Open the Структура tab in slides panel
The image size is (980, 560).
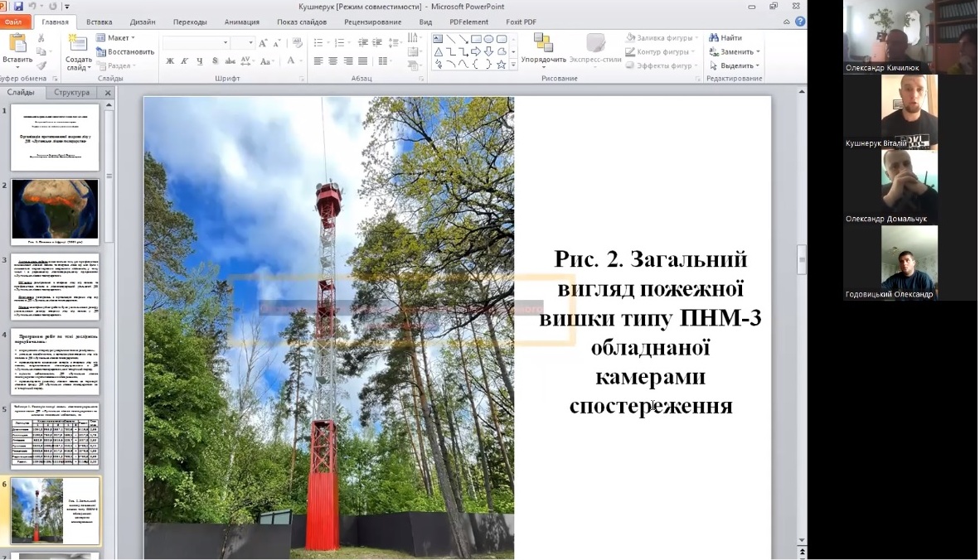[72, 93]
